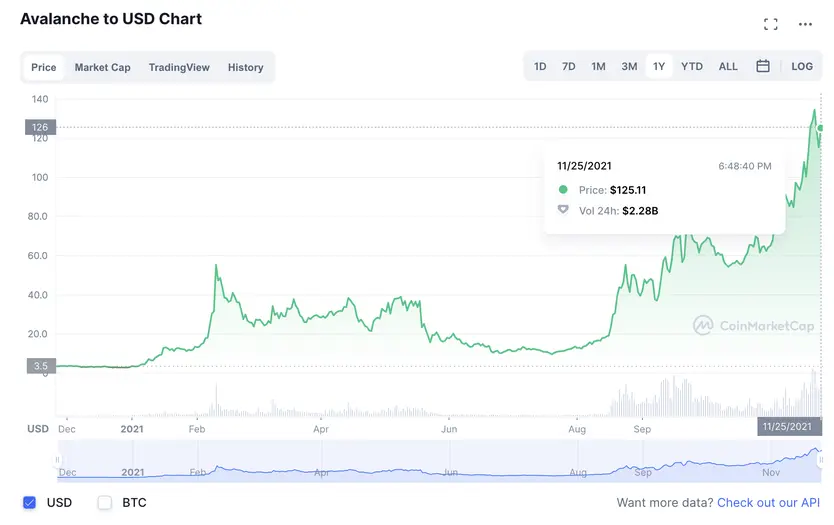834x525 pixels.
Task: Select the History tab
Action: pos(245,68)
